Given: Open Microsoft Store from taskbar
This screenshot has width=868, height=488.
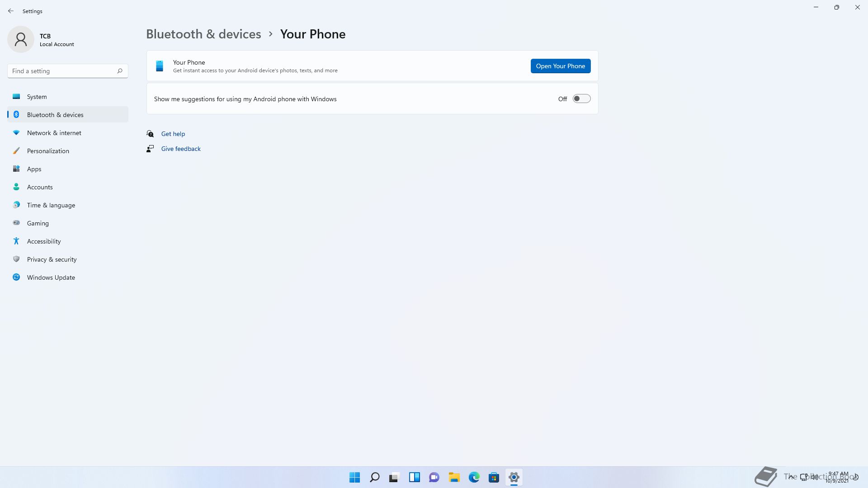Looking at the screenshot, I should tap(494, 477).
